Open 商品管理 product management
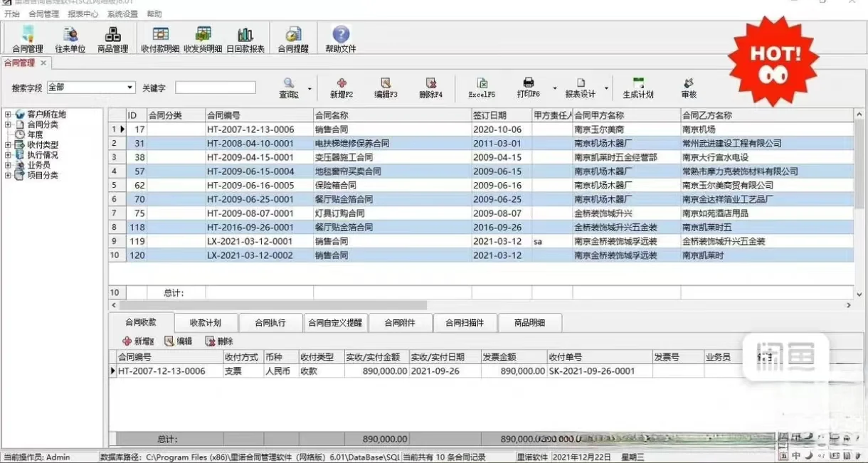The image size is (868, 463). click(113, 38)
